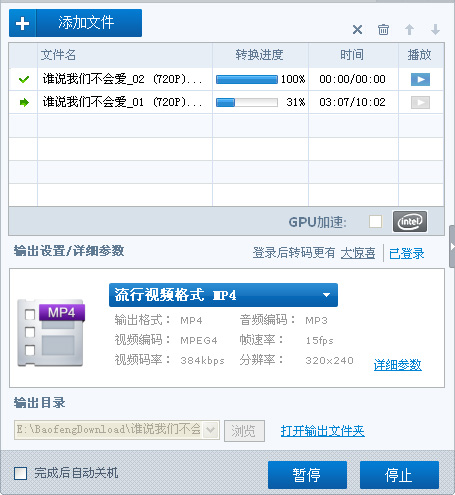Enable the GPU加速 checkbox
455x495 pixels.
pyautogui.click(x=375, y=221)
